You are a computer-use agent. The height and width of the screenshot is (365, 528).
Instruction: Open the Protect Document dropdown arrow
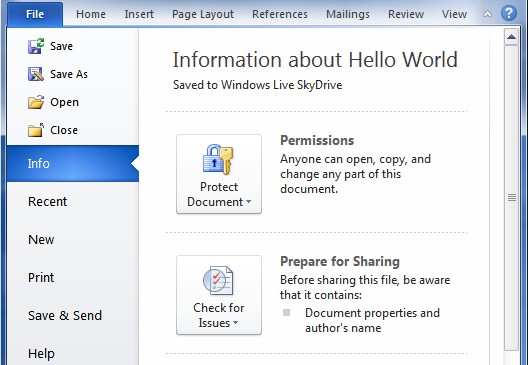tap(249, 202)
